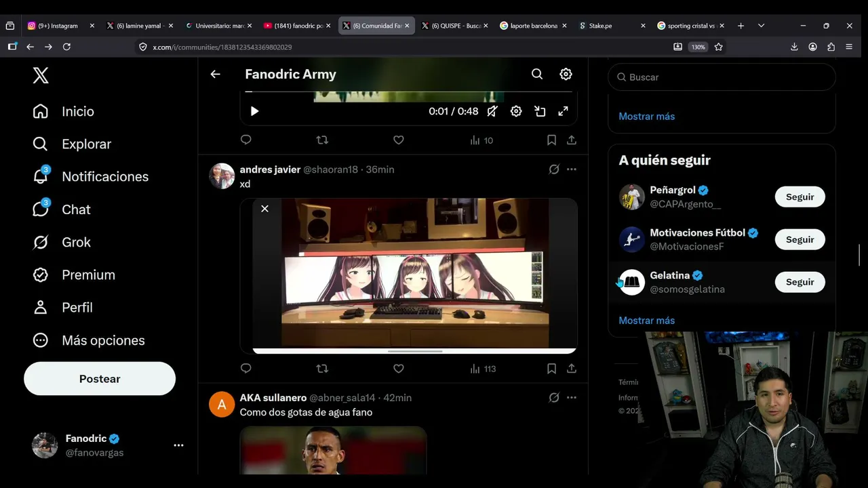Image resolution: width=868 pixels, height=488 pixels.
Task: Follow Motivaciones Fútbol with the Seguir button
Action: pos(800,240)
